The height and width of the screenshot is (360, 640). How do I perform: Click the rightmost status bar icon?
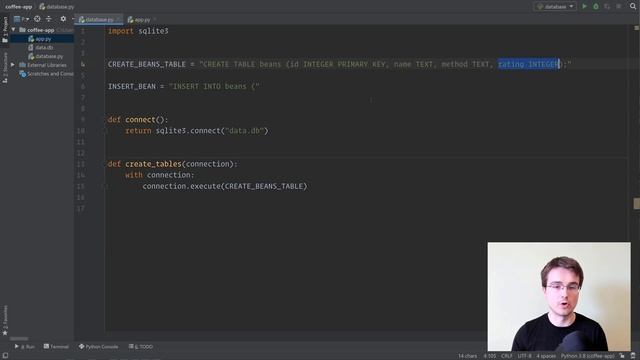(633, 356)
